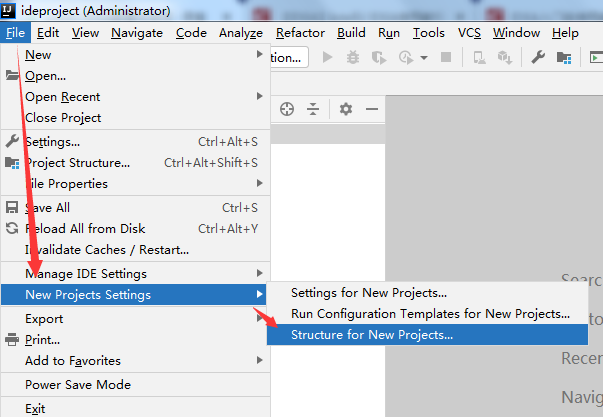Open Settings... from the File menu
The width and height of the screenshot is (603, 417).
(135, 142)
